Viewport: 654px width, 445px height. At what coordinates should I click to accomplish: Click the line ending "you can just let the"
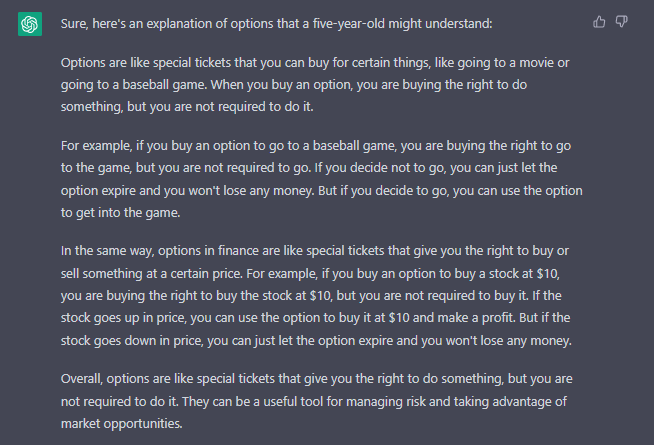(x=309, y=168)
